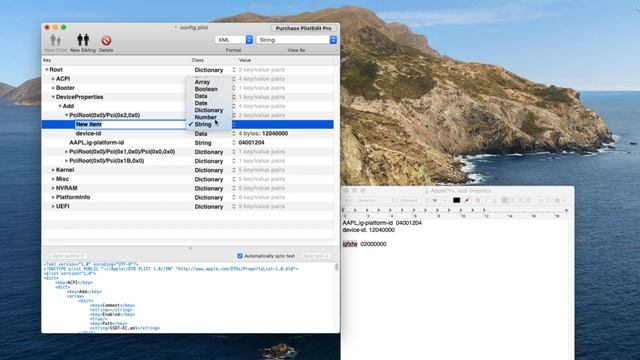This screenshot has height=360, width=640.
Task: Click highlighted word 'igfxfw' in TextEdit
Action: pyautogui.click(x=350, y=244)
